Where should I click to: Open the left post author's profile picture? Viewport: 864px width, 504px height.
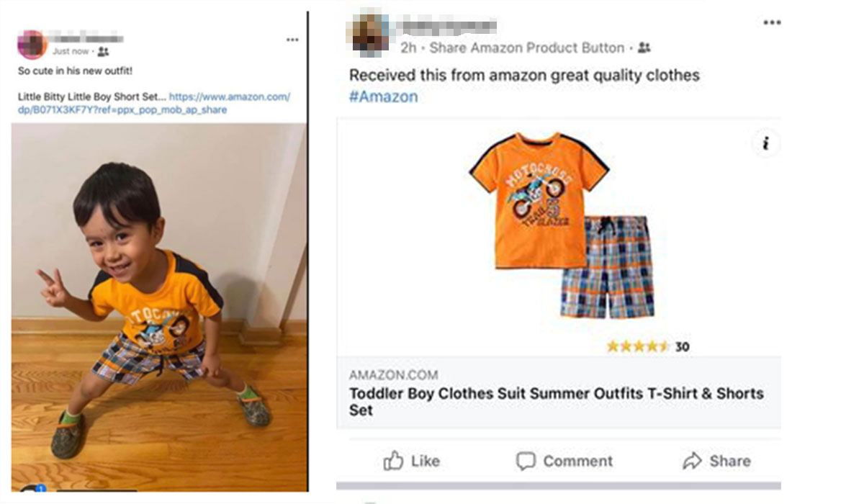[x=32, y=45]
